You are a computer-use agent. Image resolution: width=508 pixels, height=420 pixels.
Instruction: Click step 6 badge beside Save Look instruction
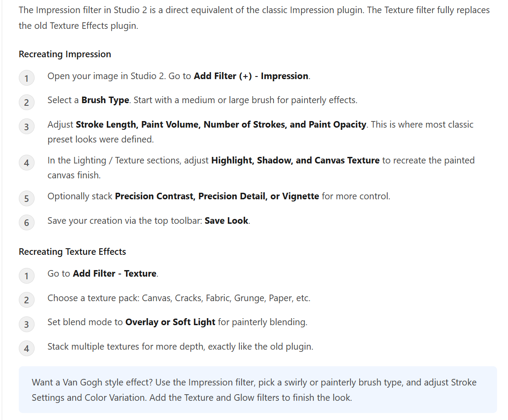pyautogui.click(x=27, y=222)
